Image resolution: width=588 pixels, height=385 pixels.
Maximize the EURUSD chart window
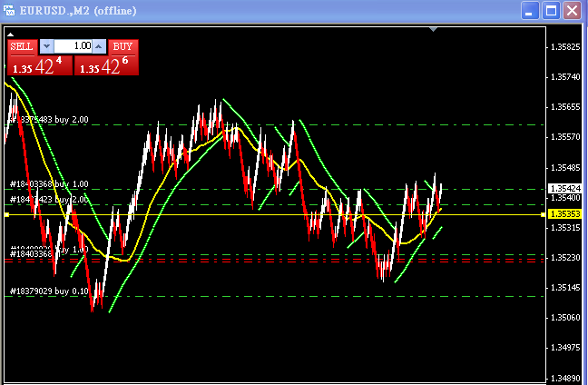pyautogui.click(x=551, y=11)
